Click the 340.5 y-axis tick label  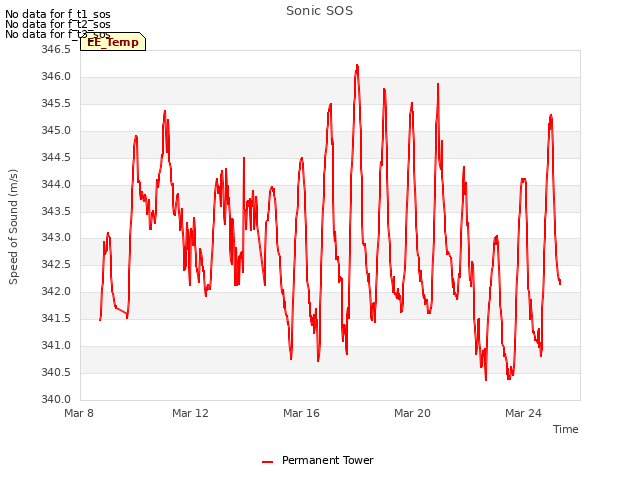[x=56, y=372]
